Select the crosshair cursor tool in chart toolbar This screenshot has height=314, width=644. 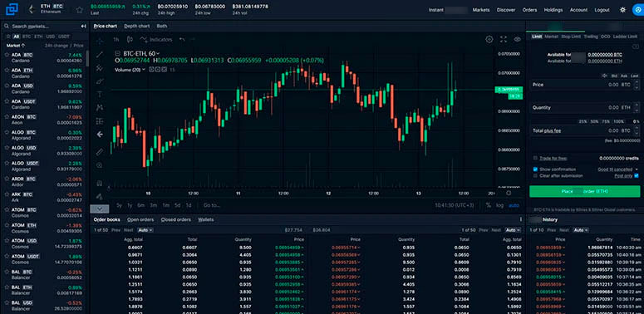click(x=100, y=41)
